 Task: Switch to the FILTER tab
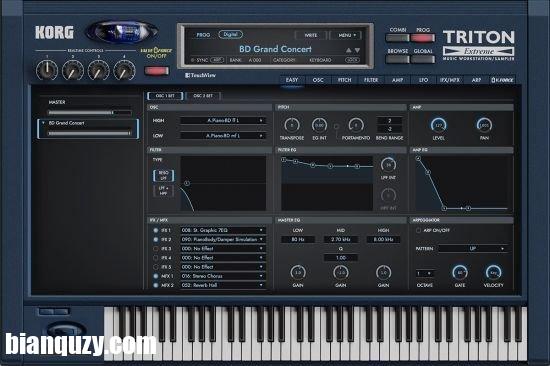(371, 80)
